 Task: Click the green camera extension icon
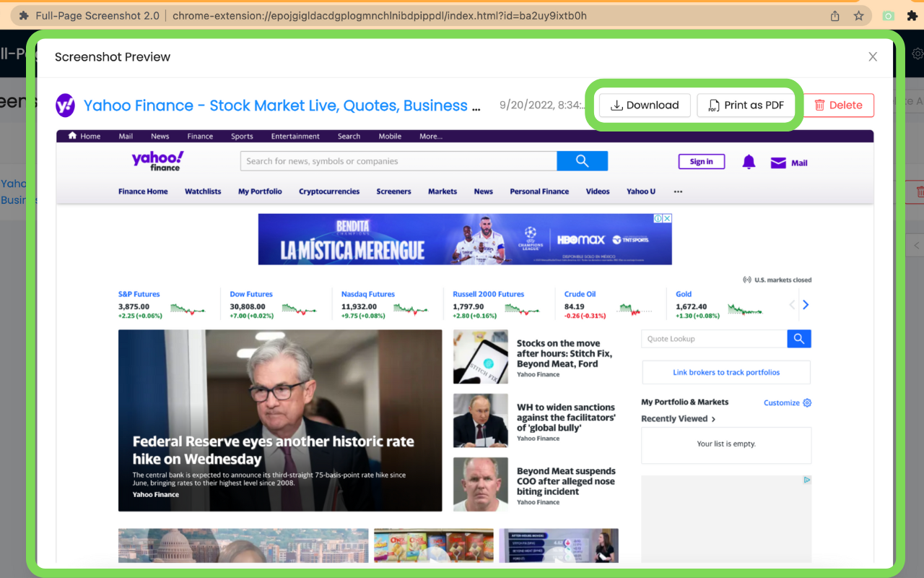coord(889,15)
